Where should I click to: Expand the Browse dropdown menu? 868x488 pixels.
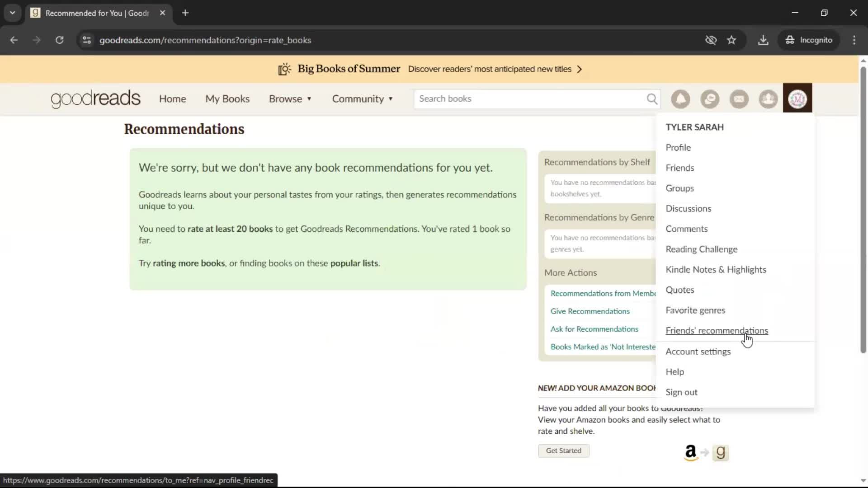pyautogui.click(x=290, y=99)
